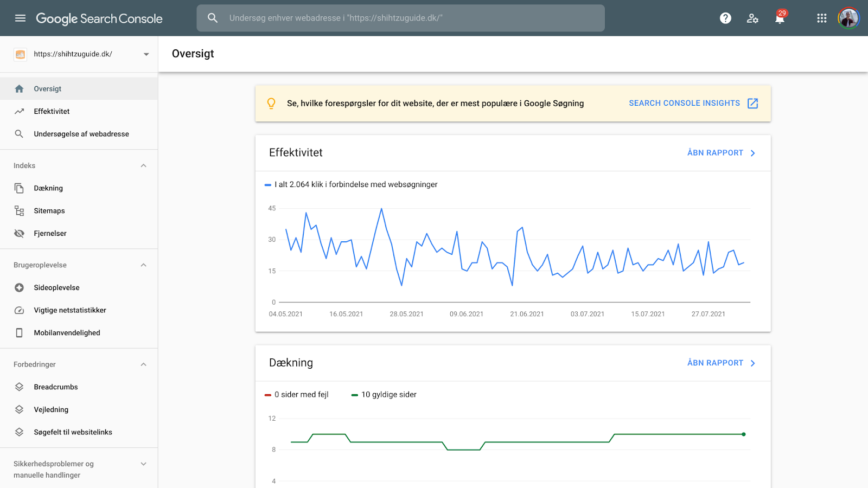Click the green endpoint dot on coverage chart
Viewport: 868px width, 488px height.
pyautogui.click(x=744, y=434)
